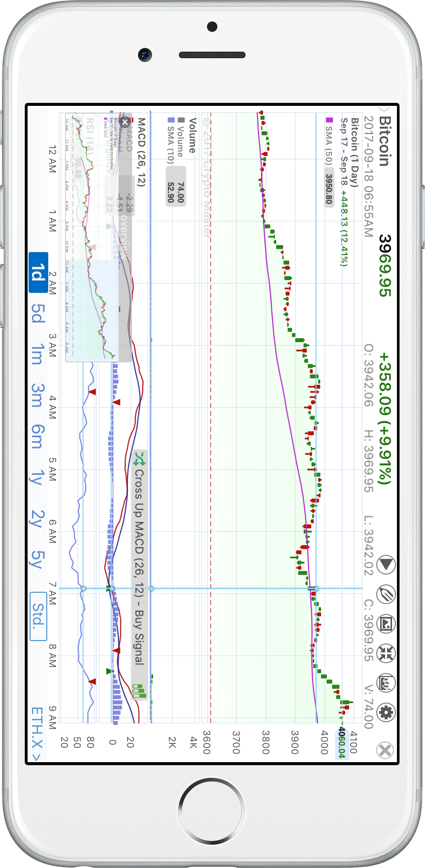Tap the SMA (50) value 3950.80
The image size is (425, 868).
click(x=329, y=188)
